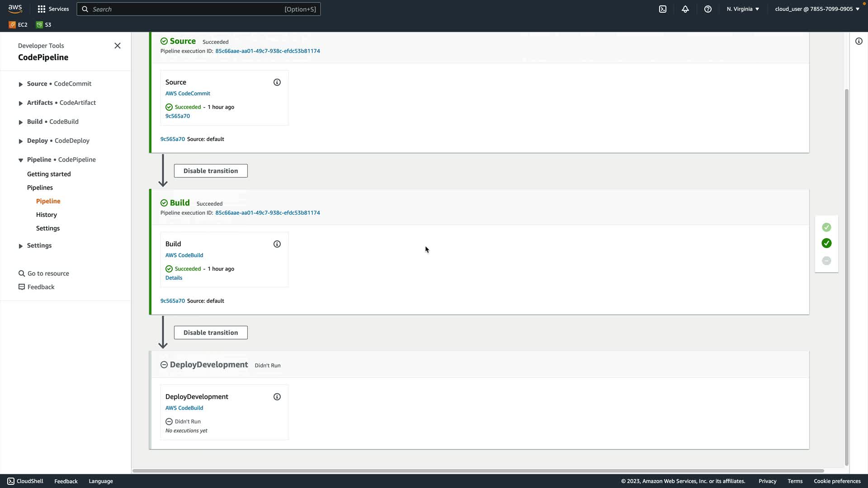Open the History sidebar item

click(47, 215)
